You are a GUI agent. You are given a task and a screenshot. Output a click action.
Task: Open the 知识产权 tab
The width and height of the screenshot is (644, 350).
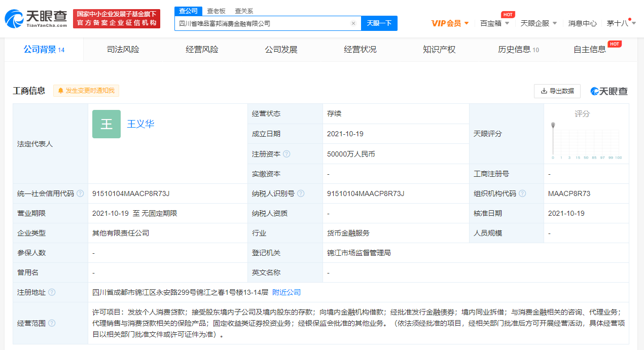coord(439,50)
